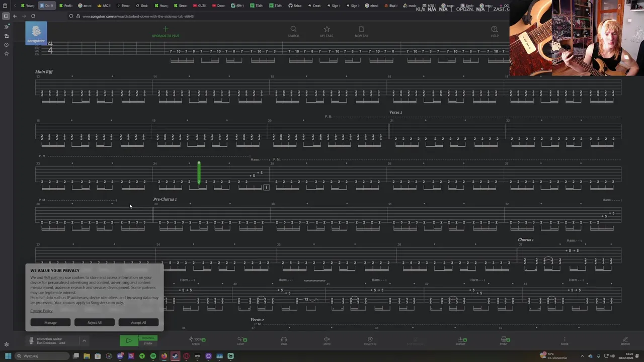Close the active browser tab

[x=52, y=6]
